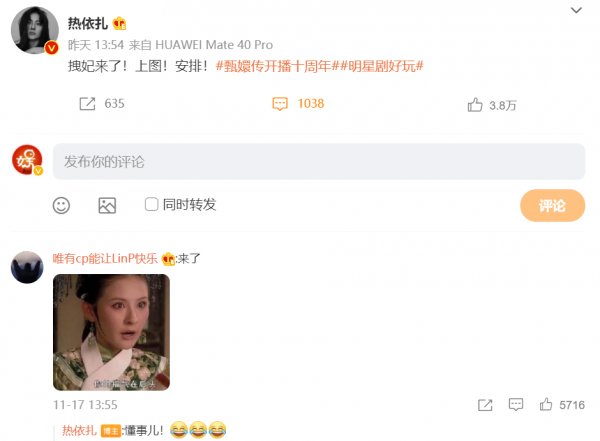This screenshot has width=600, height=441.
Task: Open the emoji picker smiley icon
Action: pos(61,206)
